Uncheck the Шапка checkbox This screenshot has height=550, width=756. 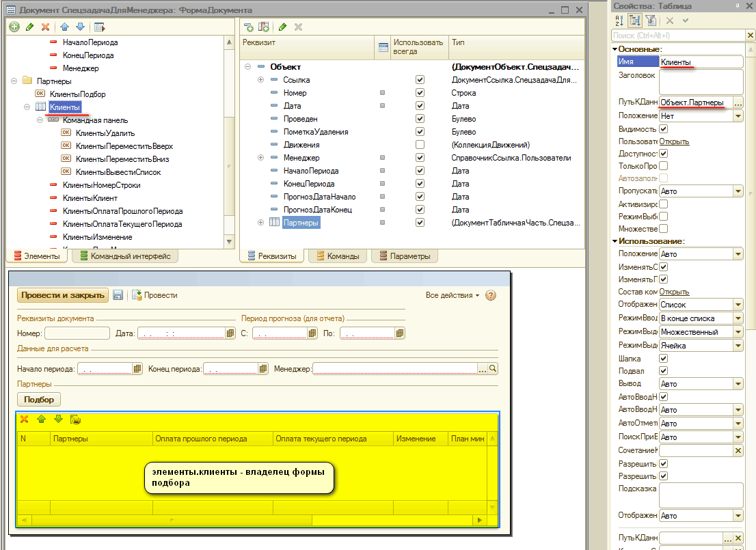(x=663, y=359)
